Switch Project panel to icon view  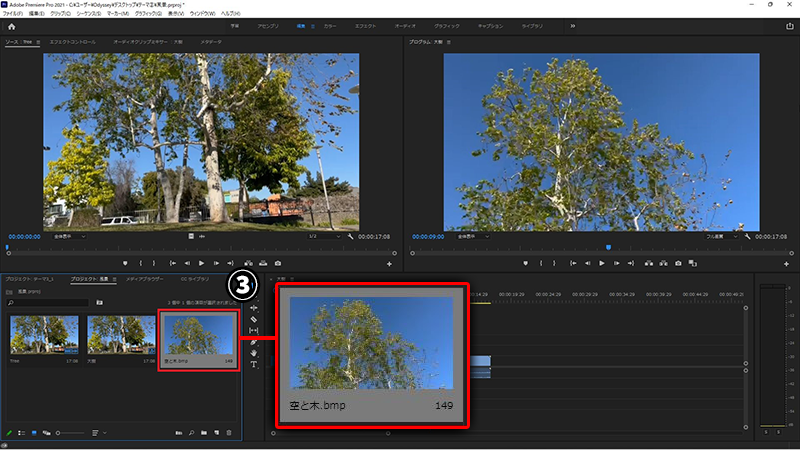tap(33, 433)
